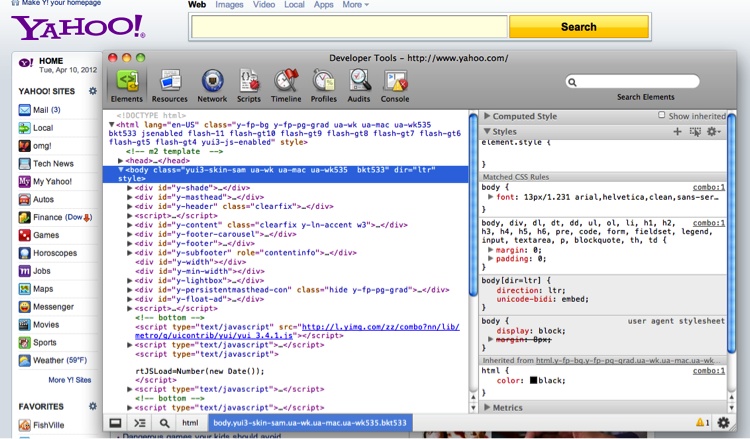Open the Elements panel in Developer Tools

127,85
